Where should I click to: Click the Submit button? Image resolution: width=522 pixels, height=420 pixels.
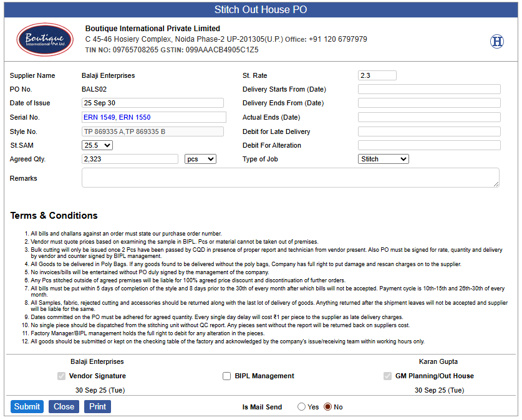tap(27, 407)
